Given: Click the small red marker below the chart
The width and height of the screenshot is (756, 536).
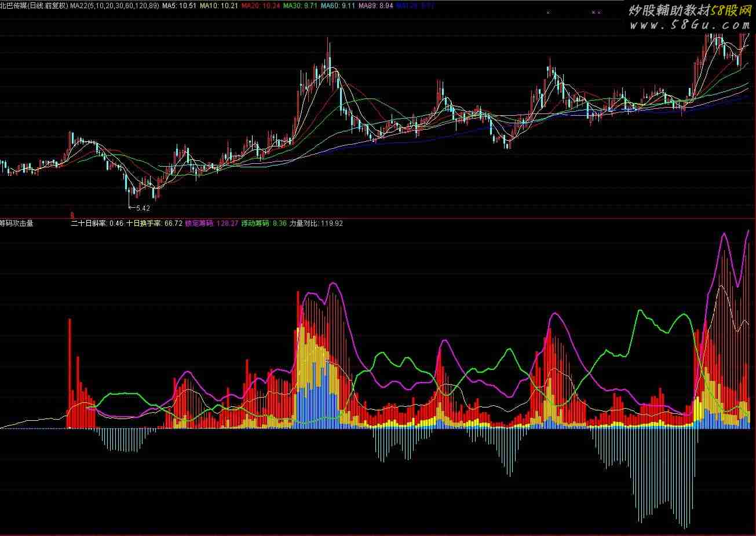Looking at the screenshot, I should (x=72, y=214).
